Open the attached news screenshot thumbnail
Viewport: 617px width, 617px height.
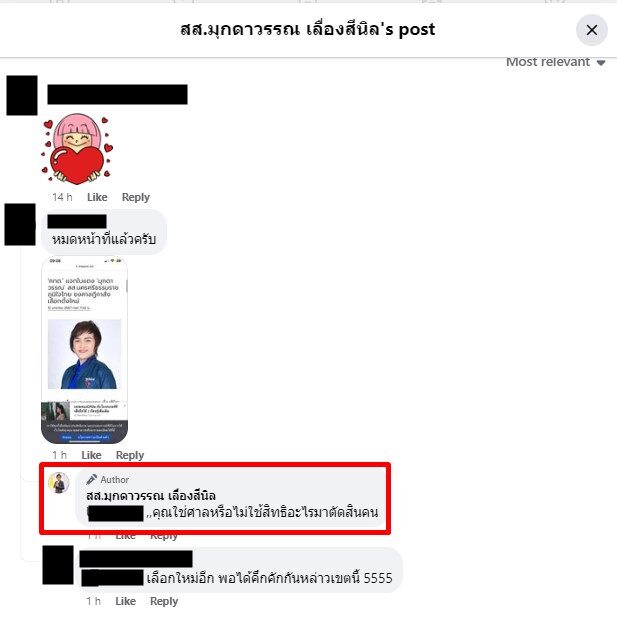point(84,349)
